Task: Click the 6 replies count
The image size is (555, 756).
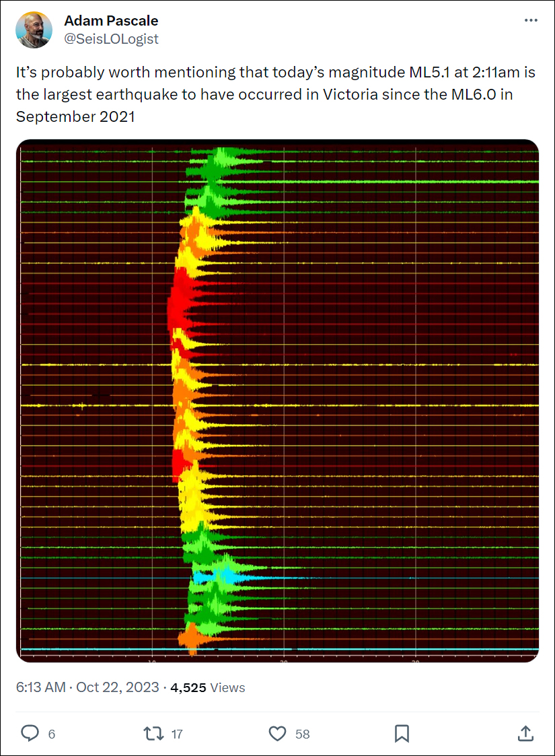Action: click(52, 734)
